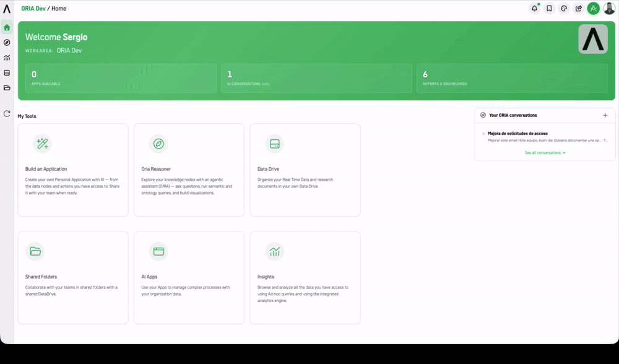Click the green compass drafting tool button
This screenshot has height=364, width=619.
[594, 8]
